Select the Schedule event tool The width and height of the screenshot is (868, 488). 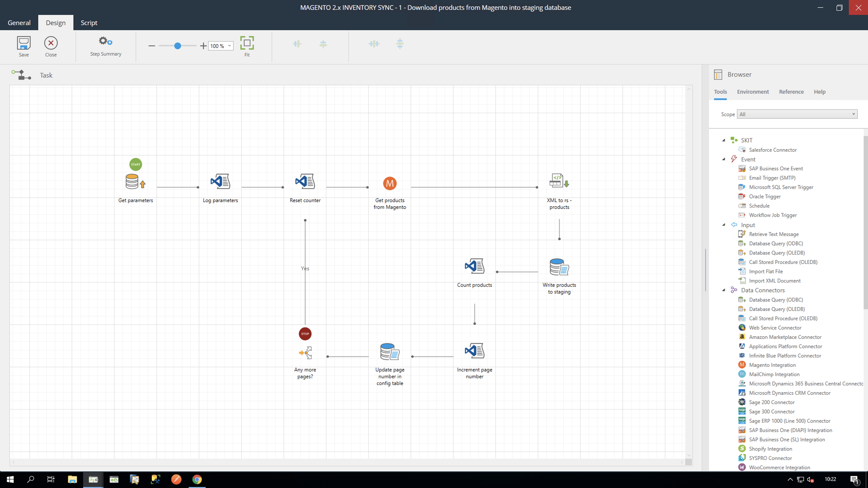(x=759, y=206)
